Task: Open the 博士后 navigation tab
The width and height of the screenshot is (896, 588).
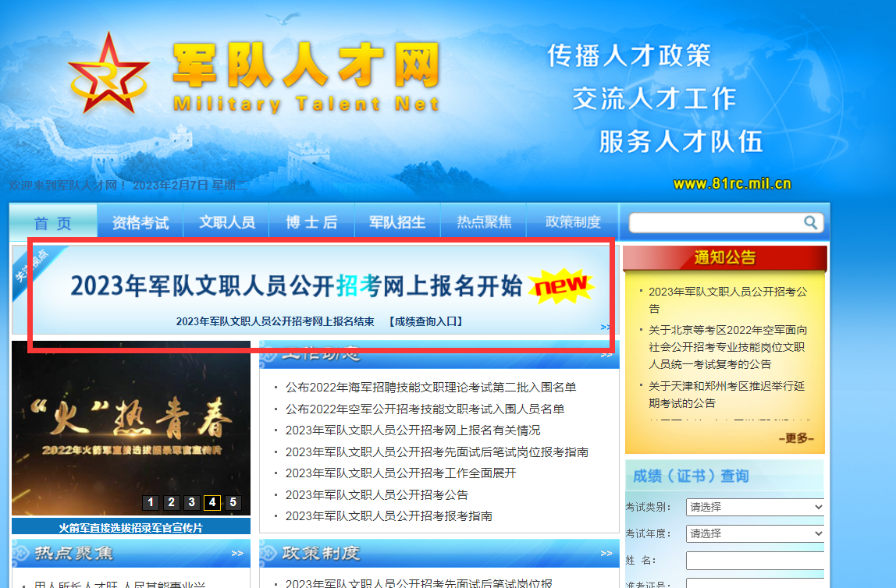Action: coord(312,222)
